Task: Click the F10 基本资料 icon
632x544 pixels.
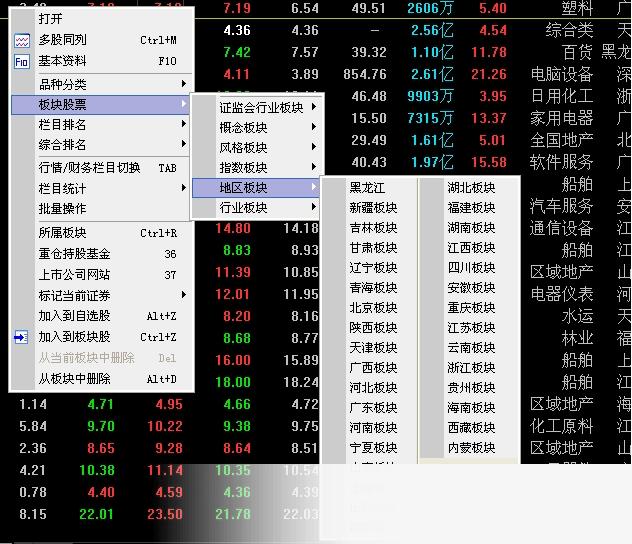Action: 22,62
